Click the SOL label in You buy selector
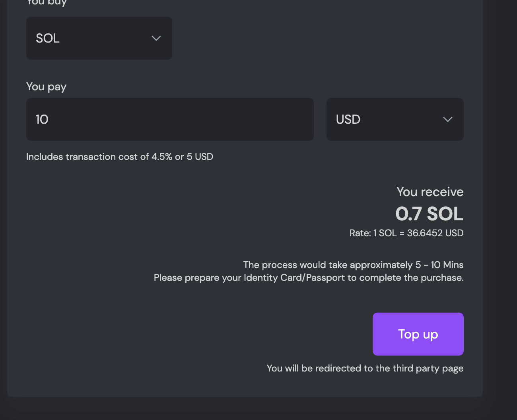 [x=47, y=38]
